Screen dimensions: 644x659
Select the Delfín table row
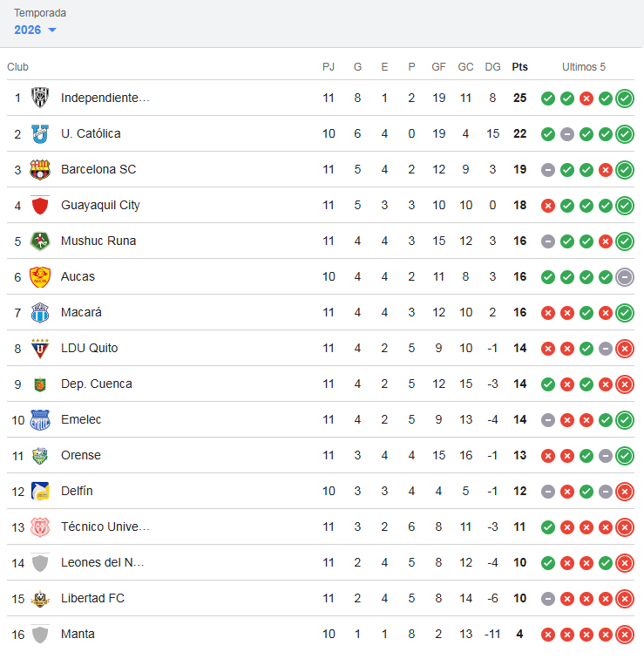(261, 491)
